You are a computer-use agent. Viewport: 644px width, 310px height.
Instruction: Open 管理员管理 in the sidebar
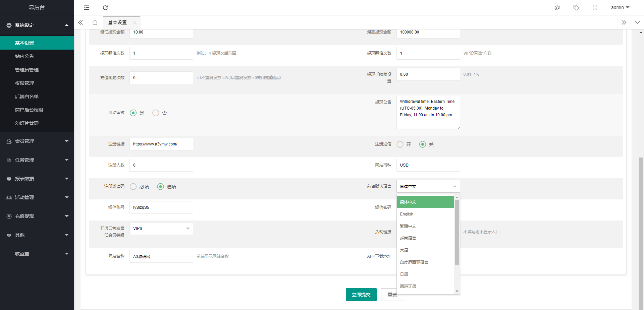click(x=37, y=70)
